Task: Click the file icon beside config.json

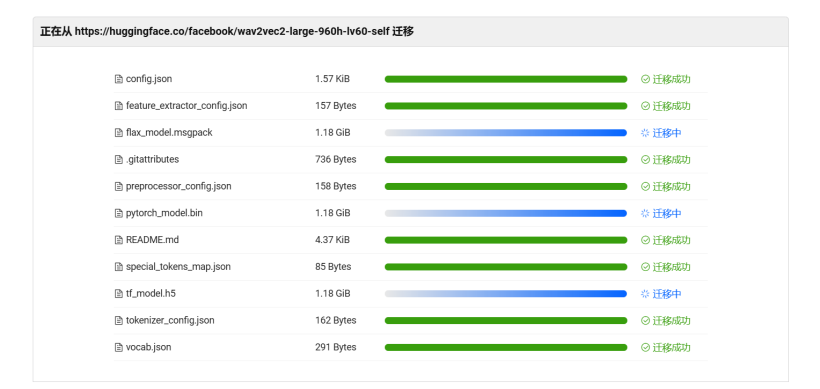Action: (x=119, y=79)
